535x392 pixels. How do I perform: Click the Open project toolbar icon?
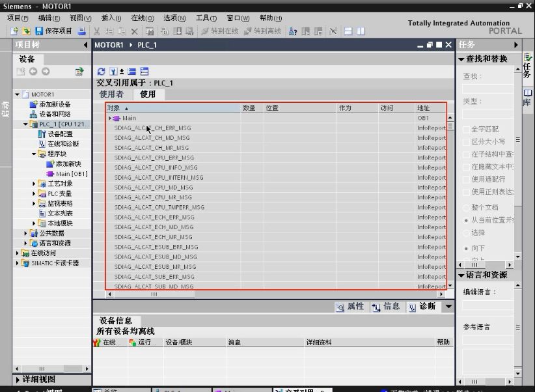click(26, 31)
